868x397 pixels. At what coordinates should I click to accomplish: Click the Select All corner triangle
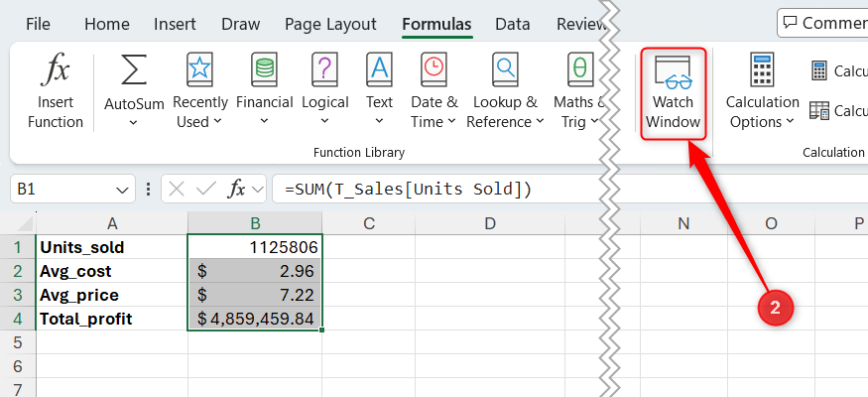[25, 223]
